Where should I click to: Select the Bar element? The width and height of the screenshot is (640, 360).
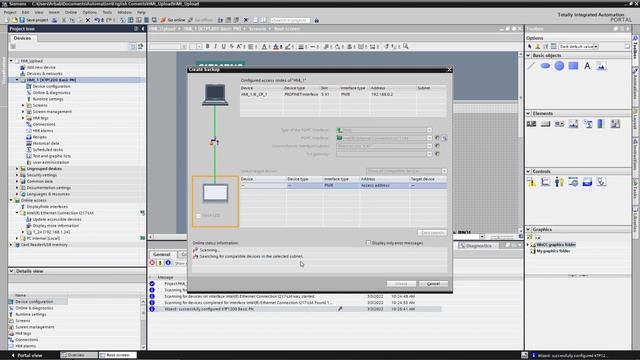pyautogui.click(x=601, y=124)
